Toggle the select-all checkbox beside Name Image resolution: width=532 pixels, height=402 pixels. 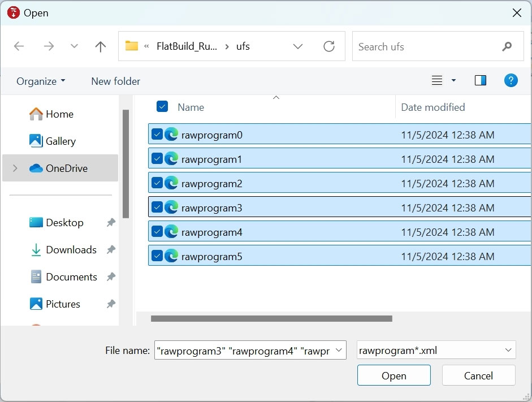(162, 106)
